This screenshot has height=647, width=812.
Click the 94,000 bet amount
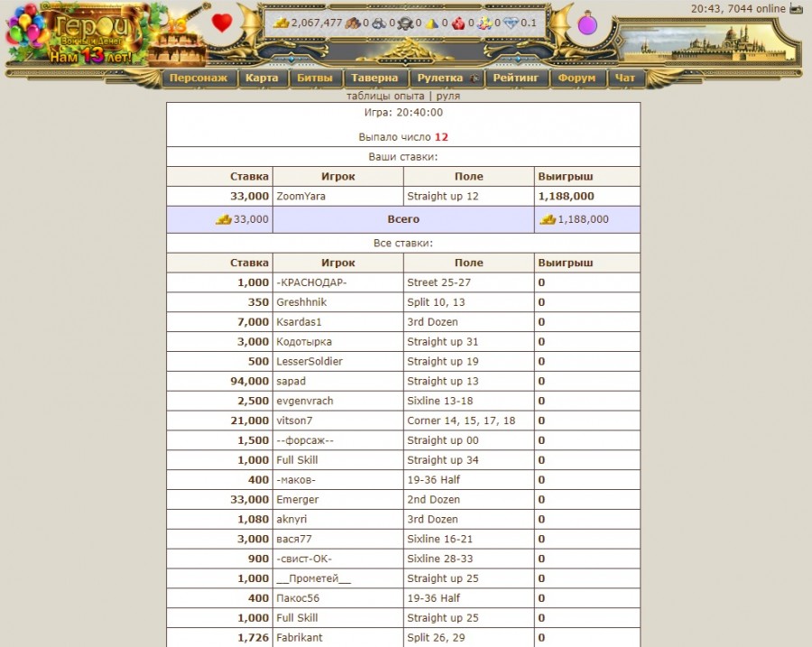click(250, 382)
